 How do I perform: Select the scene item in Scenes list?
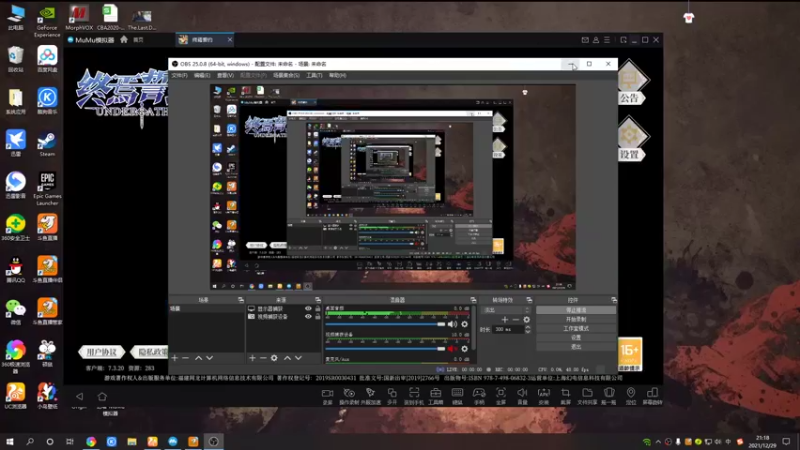(x=207, y=309)
